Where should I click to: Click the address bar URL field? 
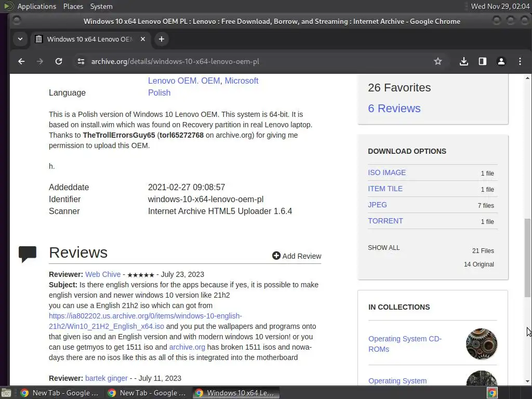[x=251, y=61]
